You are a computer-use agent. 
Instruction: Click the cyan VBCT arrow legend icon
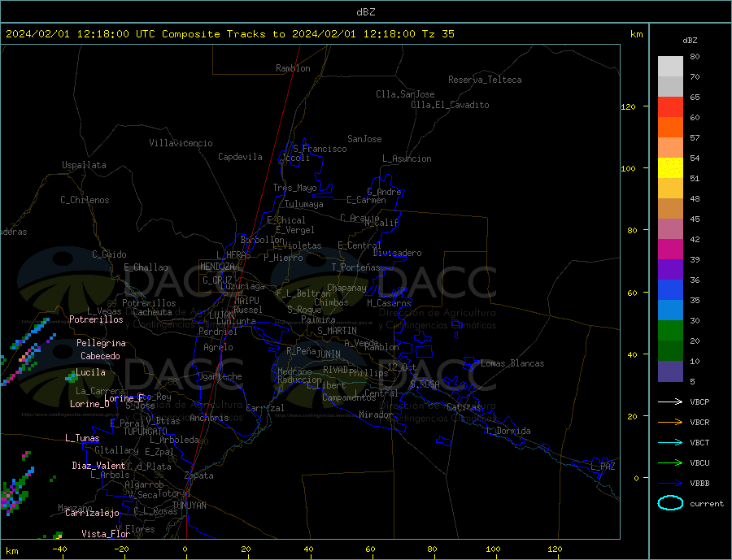pos(670,442)
